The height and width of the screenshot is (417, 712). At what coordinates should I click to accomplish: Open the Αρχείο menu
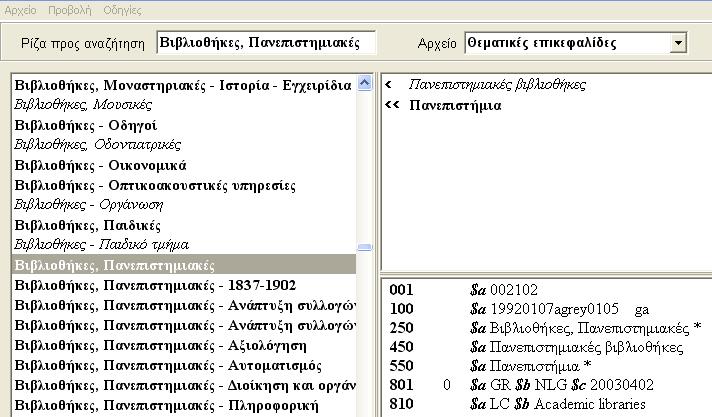point(20,10)
